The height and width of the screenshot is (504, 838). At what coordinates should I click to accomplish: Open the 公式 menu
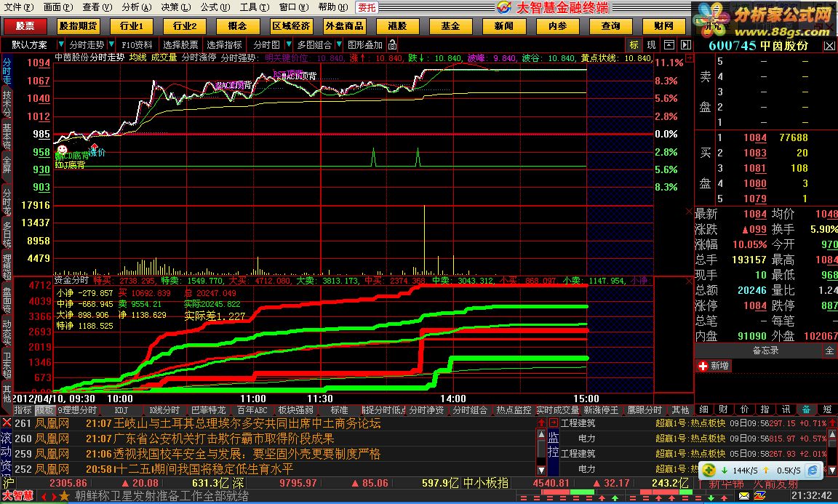tap(215, 7)
